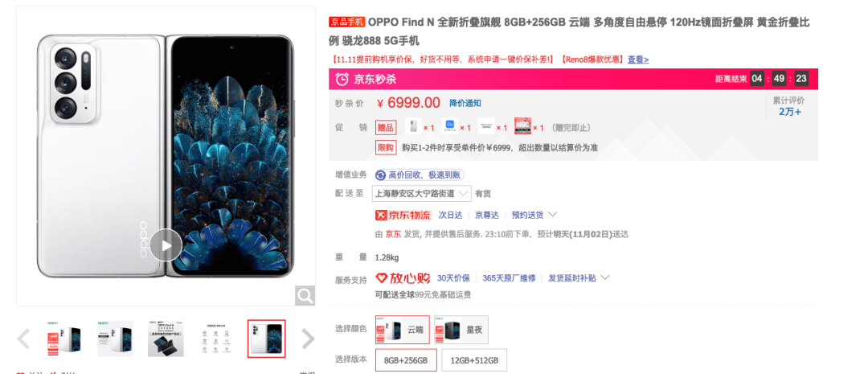Image resolution: width=868 pixels, height=374 pixels.
Task: Expand delivery options after 预约送货
Action: (x=552, y=215)
